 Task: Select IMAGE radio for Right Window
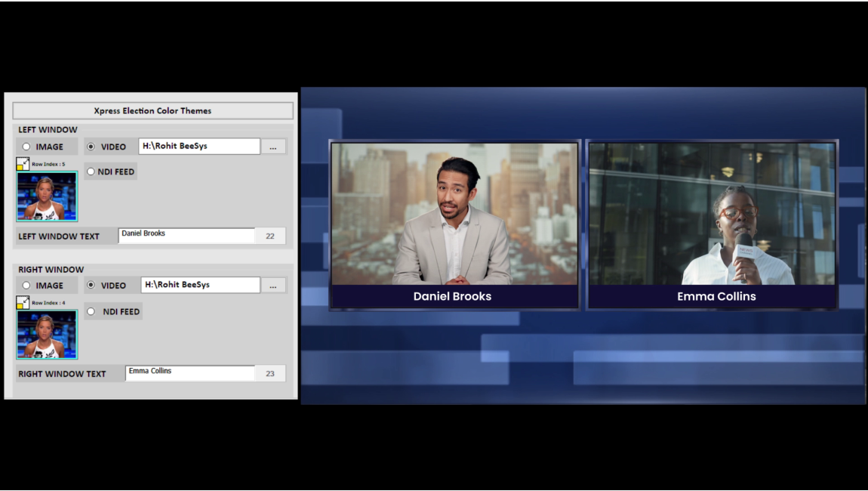26,286
